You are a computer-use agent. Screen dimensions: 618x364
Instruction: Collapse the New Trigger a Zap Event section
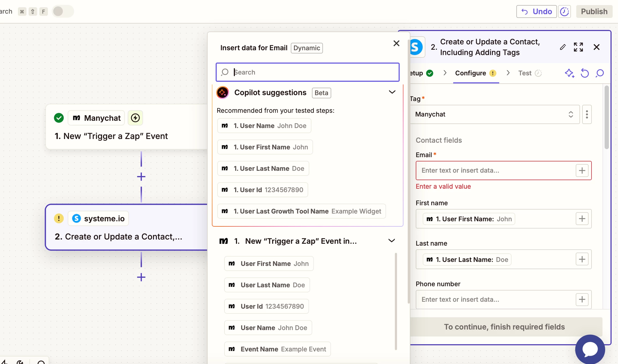[391, 241]
